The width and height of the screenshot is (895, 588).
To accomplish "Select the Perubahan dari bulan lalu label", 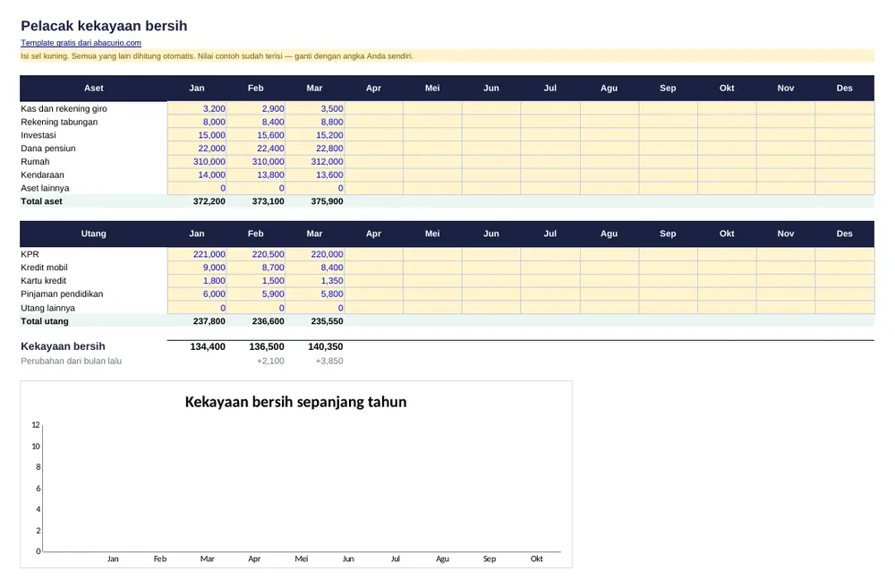I will click(x=71, y=361).
